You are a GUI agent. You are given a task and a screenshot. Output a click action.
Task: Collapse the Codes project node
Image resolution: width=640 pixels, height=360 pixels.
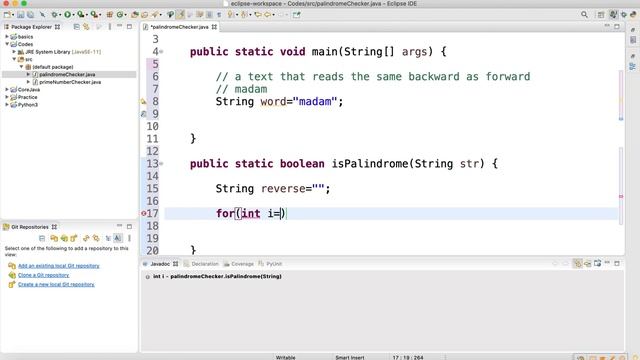7,44
